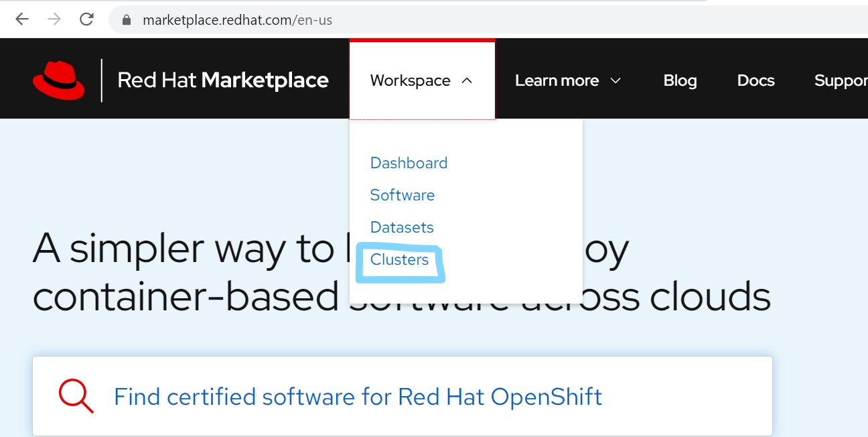Click the browser forward arrow
The height and width of the screenshot is (437, 868).
pos(54,19)
